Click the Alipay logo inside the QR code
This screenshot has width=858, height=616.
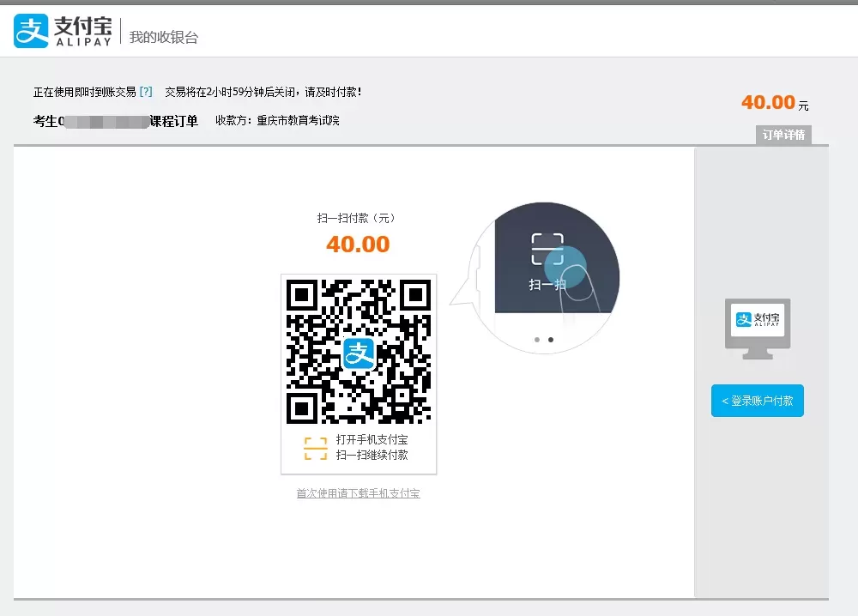tap(359, 353)
